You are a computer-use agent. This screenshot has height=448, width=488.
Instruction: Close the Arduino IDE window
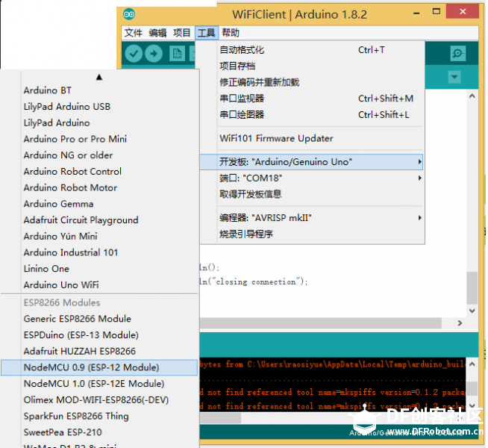click(463, 11)
